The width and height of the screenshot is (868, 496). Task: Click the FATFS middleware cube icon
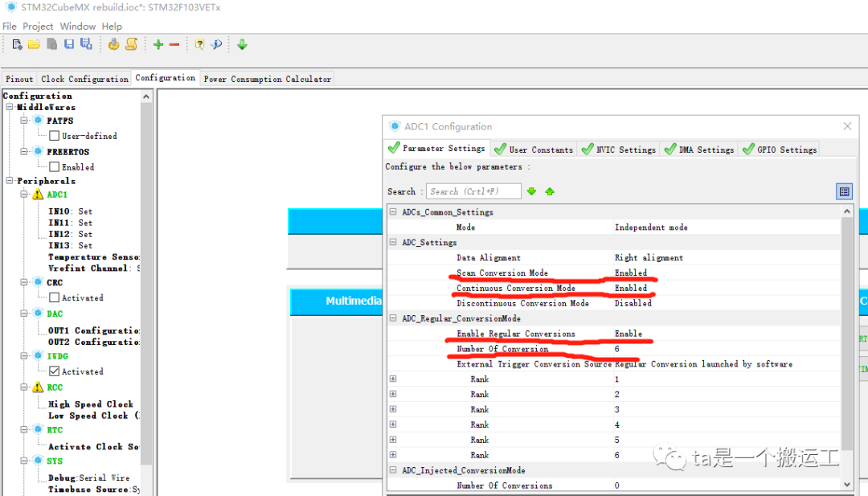point(39,120)
